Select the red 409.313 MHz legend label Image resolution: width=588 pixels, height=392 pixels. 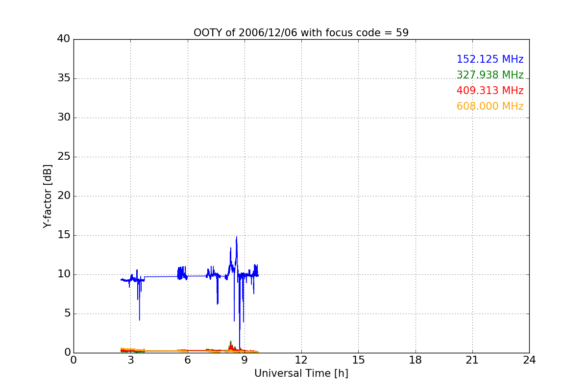coord(490,91)
